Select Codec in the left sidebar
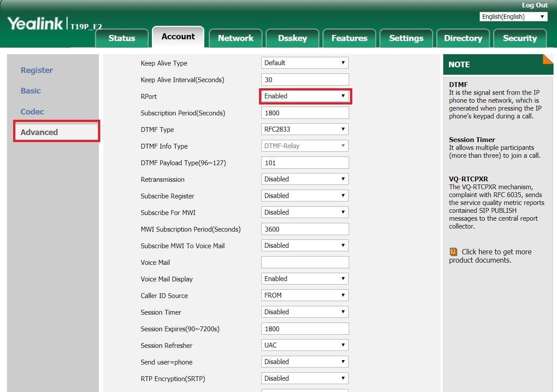Image resolution: width=557 pixels, height=392 pixels. pyautogui.click(x=32, y=112)
